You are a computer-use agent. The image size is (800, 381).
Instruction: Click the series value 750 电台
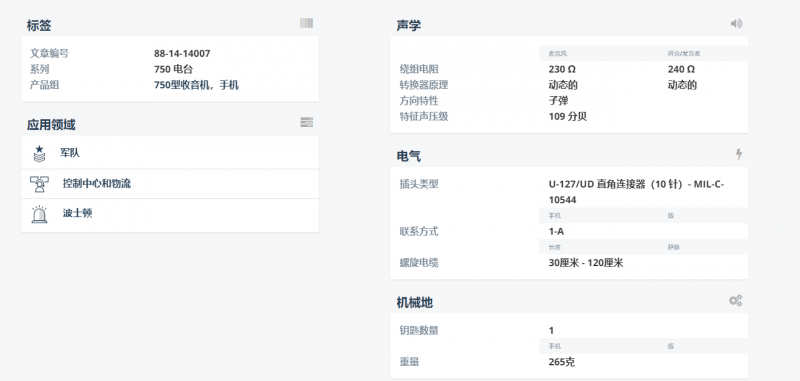click(173, 69)
